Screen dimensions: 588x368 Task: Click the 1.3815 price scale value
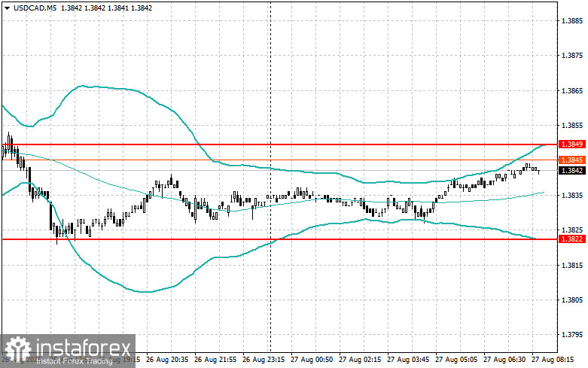click(572, 266)
